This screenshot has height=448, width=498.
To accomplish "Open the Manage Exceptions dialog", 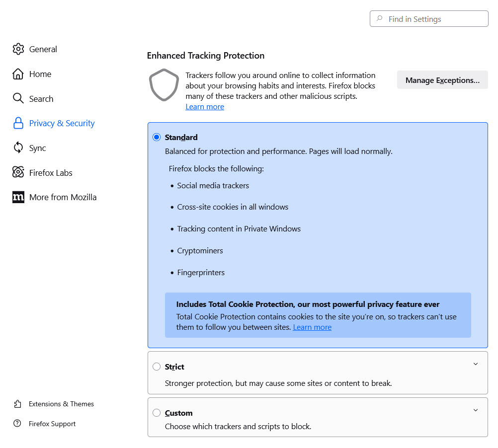I will pyautogui.click(x=442, y=80).
